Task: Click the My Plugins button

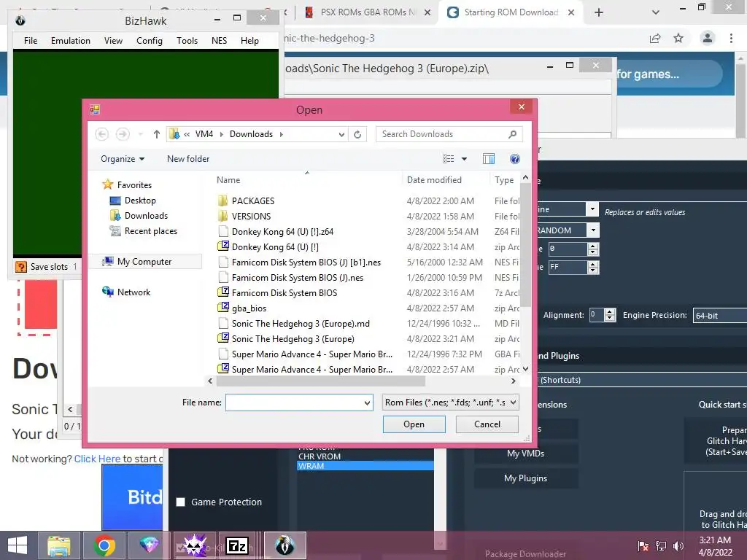Action: 525,478
